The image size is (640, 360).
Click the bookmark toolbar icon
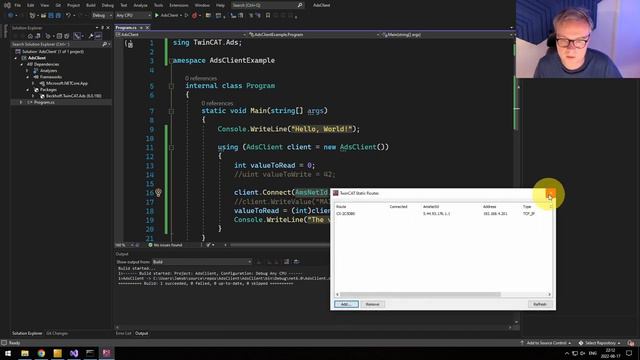pos(268,16)
